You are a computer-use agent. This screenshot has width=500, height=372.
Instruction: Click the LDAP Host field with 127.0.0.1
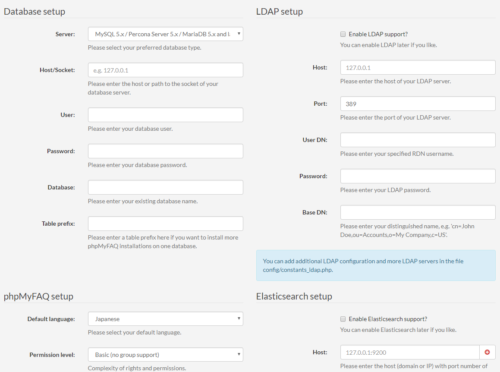(418, 67)
